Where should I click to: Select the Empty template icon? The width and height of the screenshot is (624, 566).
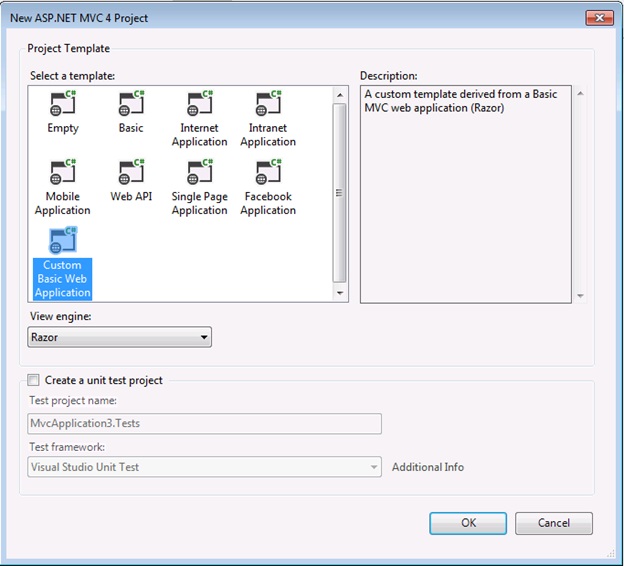point(63,103)
